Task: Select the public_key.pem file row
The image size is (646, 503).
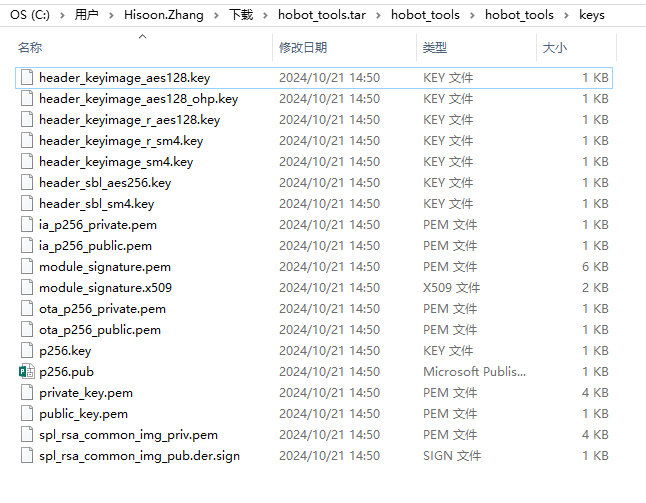Action: pyautogui.click(x=83, y=414)
